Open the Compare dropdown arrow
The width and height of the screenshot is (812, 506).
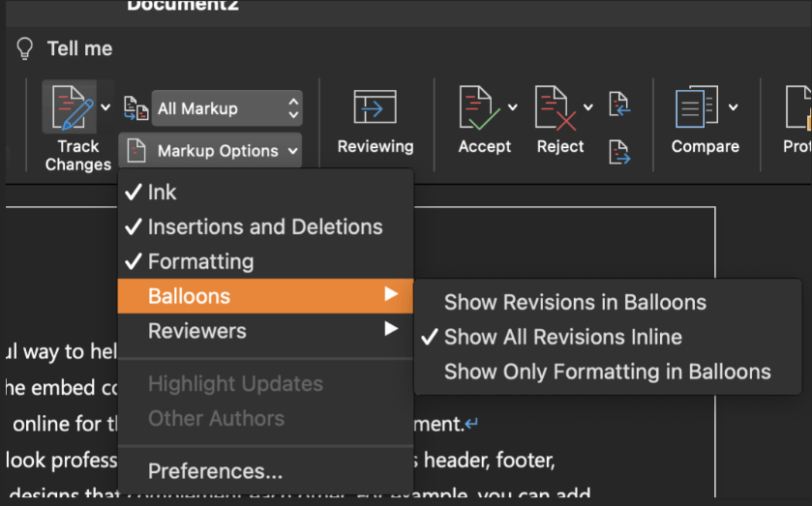click(734, 107)
